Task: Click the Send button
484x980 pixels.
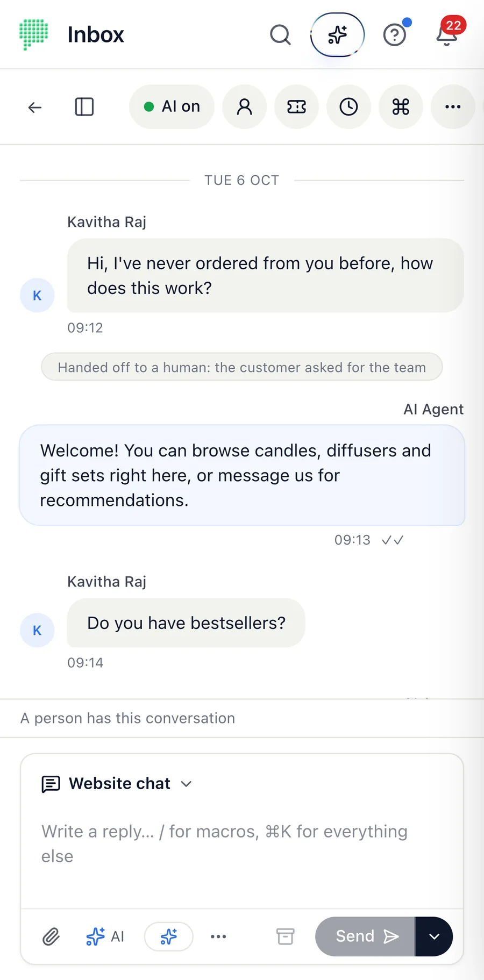Action: tap(365, 936)
